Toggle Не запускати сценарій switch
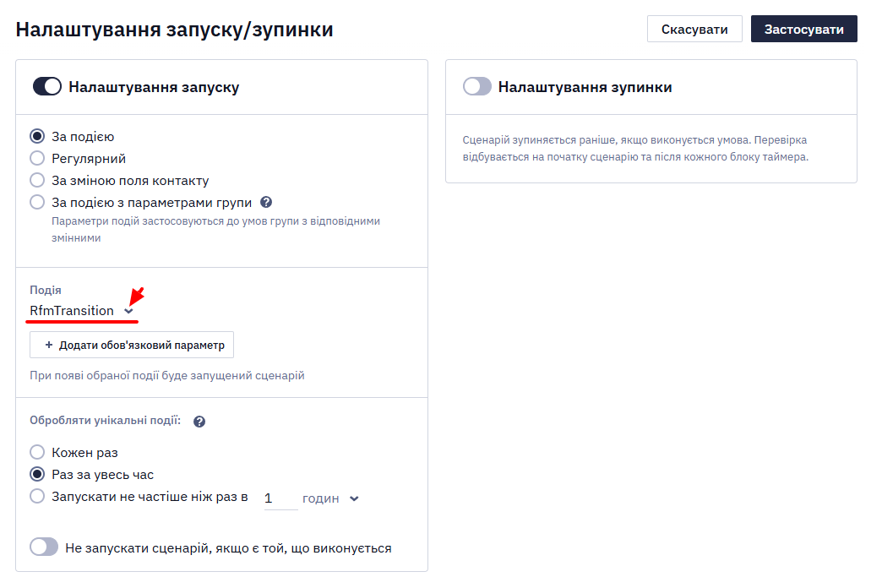The image size is (882, 588). (x=44, y=547)
